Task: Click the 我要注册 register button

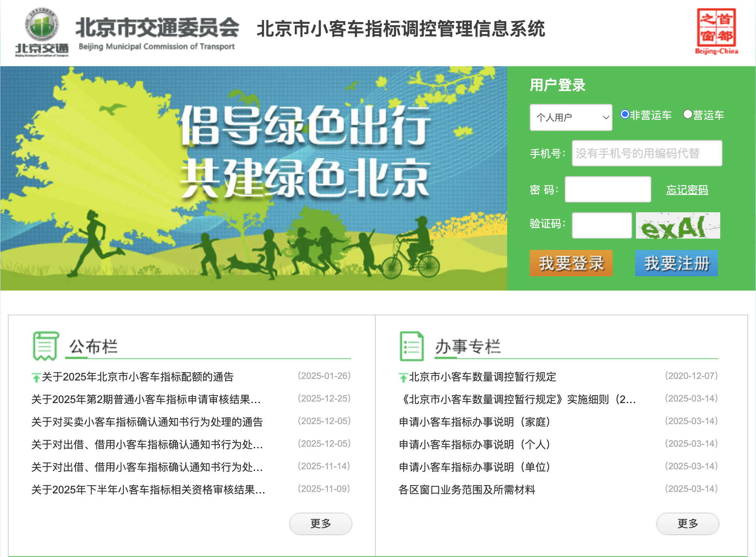Action: pos(676,263)
